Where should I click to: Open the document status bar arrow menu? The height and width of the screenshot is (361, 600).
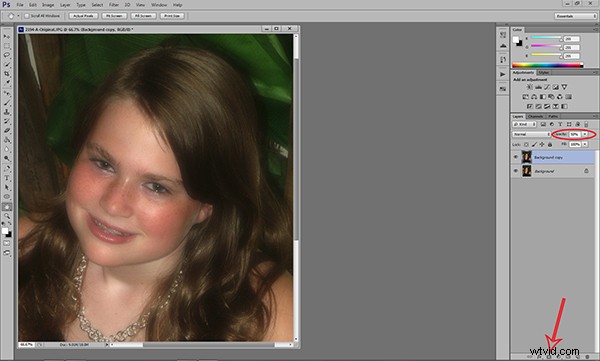[x=107, y=345]
